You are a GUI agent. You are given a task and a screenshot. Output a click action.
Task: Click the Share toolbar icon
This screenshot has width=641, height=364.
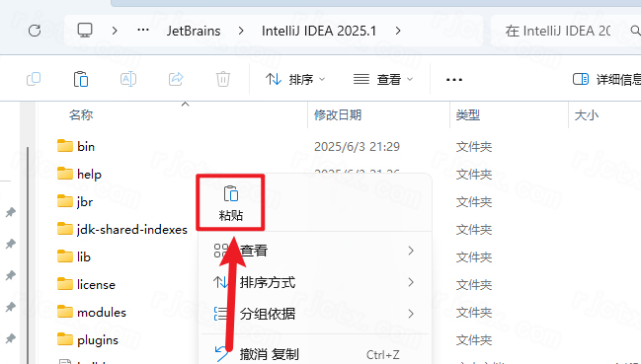pos(176,79)
